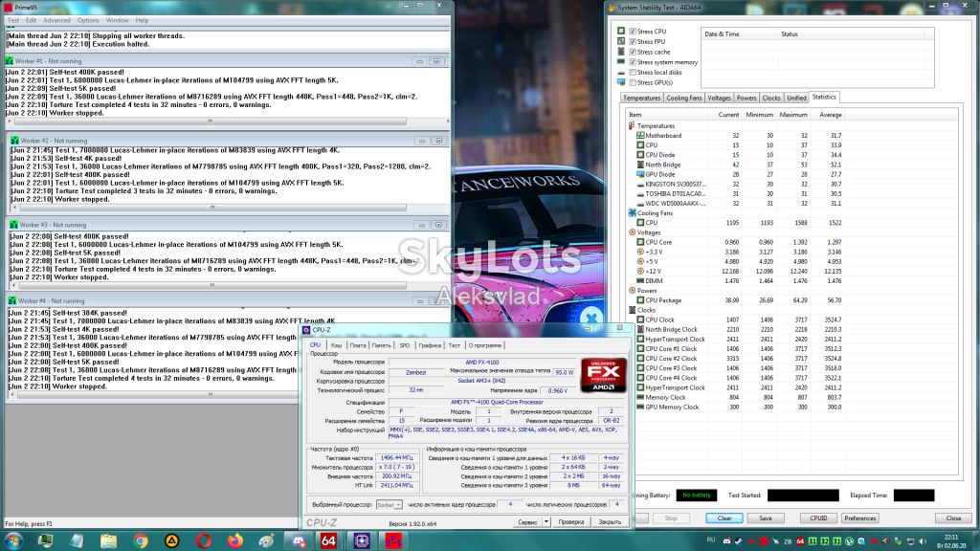Screen dimensions: 980x551
Task: Click the Clear button in AIDA64
Action: (x=724, y=518)
